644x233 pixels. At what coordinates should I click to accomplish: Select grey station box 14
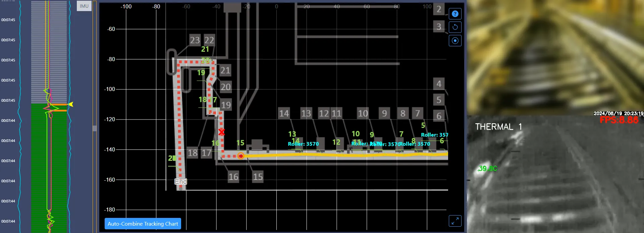click(x=284, y=113)
